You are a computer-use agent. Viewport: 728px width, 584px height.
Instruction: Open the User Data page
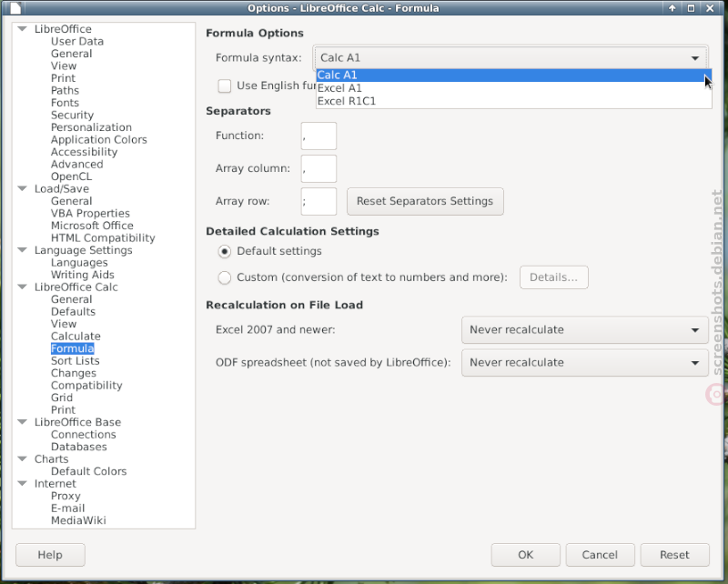click(x=77, y=41)
